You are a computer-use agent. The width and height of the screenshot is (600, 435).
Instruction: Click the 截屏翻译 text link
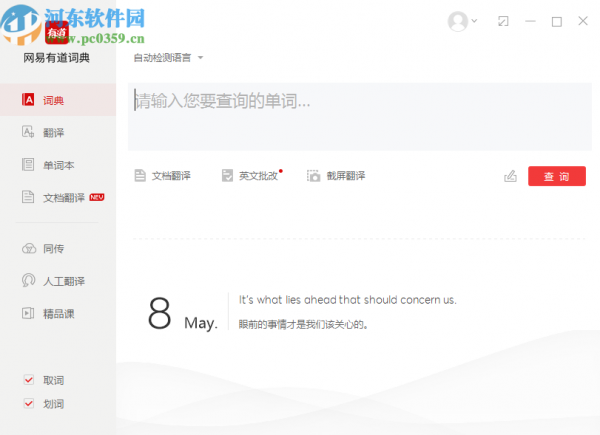tap(346, 176)
